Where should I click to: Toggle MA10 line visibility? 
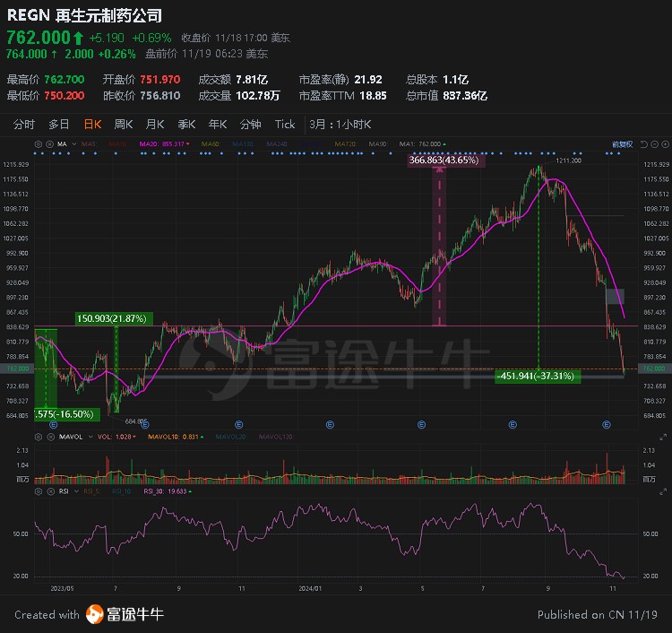coord(118,144)
